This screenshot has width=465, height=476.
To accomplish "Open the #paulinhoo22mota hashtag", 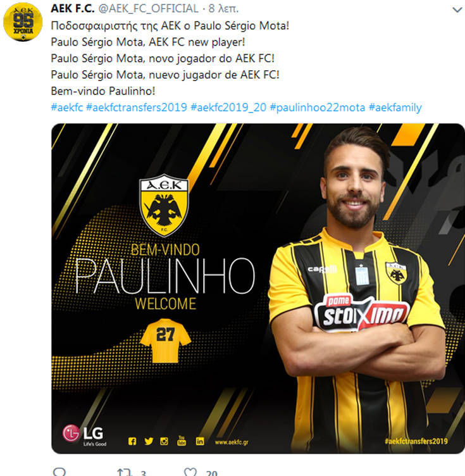I will point(318,108).
